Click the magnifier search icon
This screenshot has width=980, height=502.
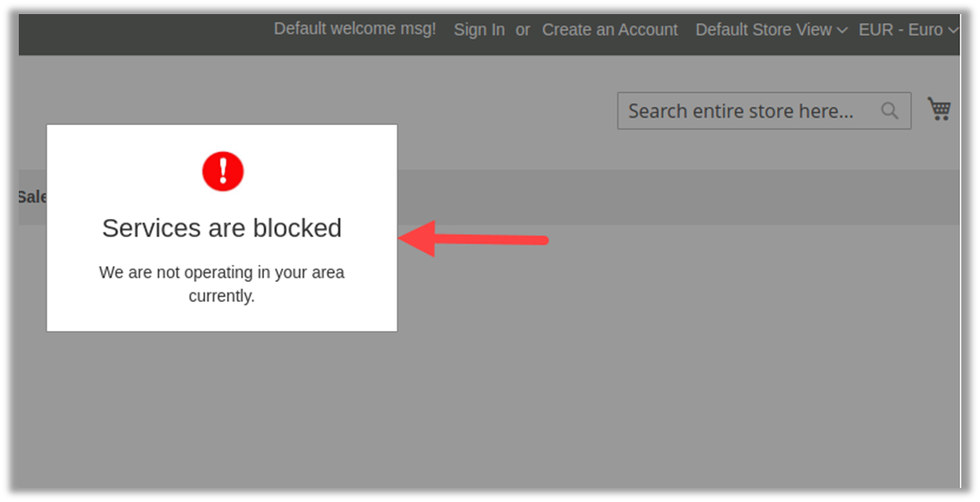pos(889,111)
